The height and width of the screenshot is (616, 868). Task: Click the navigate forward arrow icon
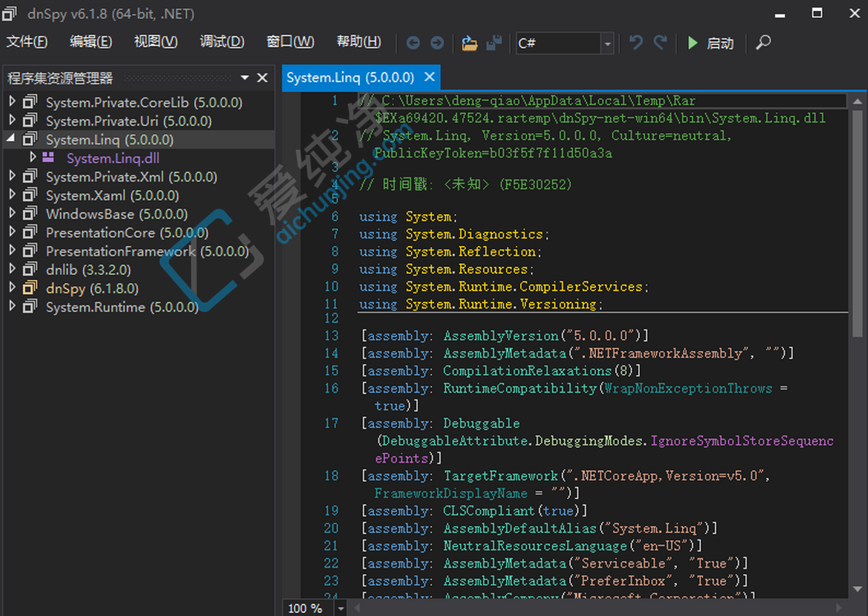point(437,43)
